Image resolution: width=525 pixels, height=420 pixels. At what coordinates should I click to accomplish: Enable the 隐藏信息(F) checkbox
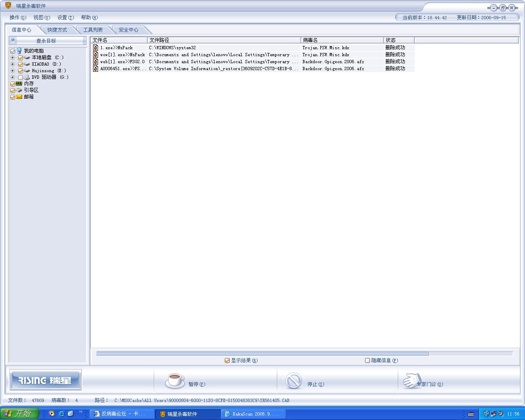(x=367, y=361)
